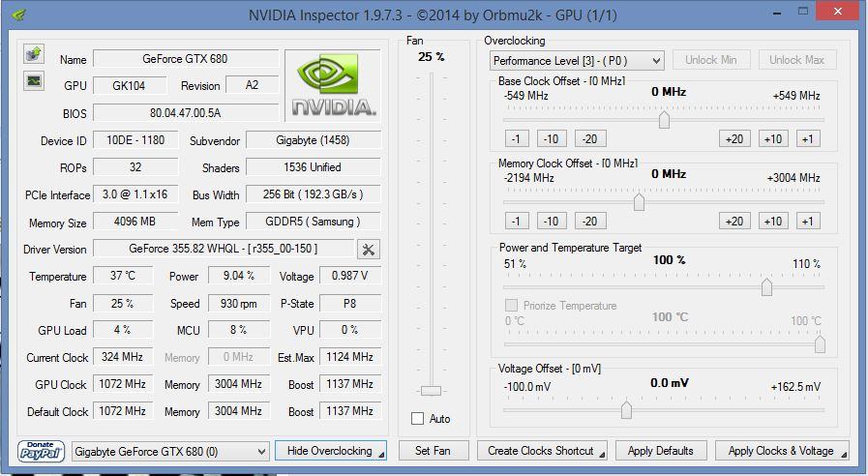Click Current Clock value 324 MHz
The width and height of the screenshot is (868, 476).
click(x=123, y=356)
